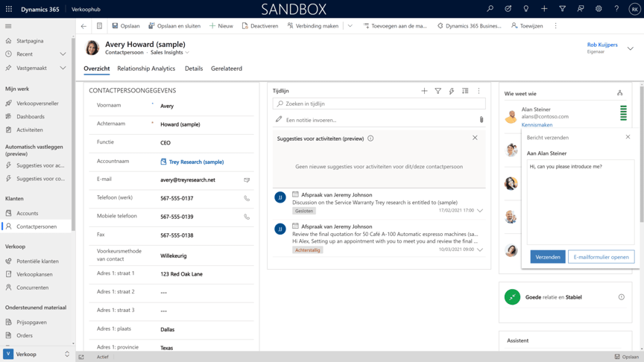The image size is (644, 362).
Task: Open the settings gear icon
Action: tap(599, 9)
